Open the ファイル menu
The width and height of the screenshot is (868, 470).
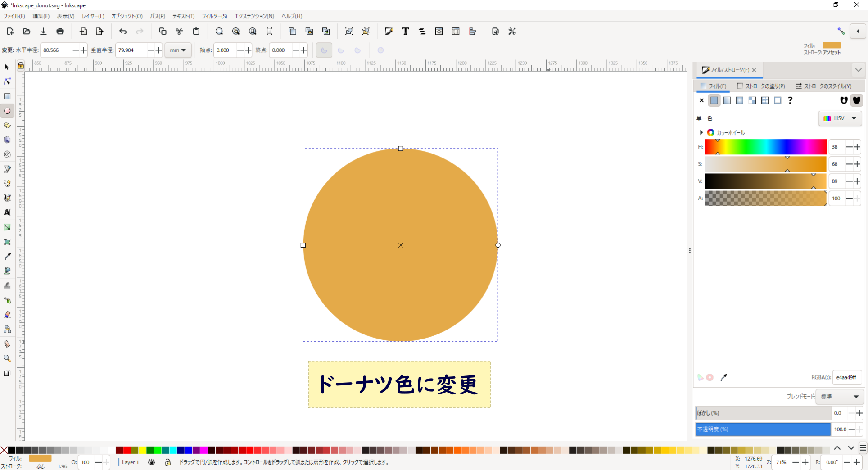[x=14, y=16]
